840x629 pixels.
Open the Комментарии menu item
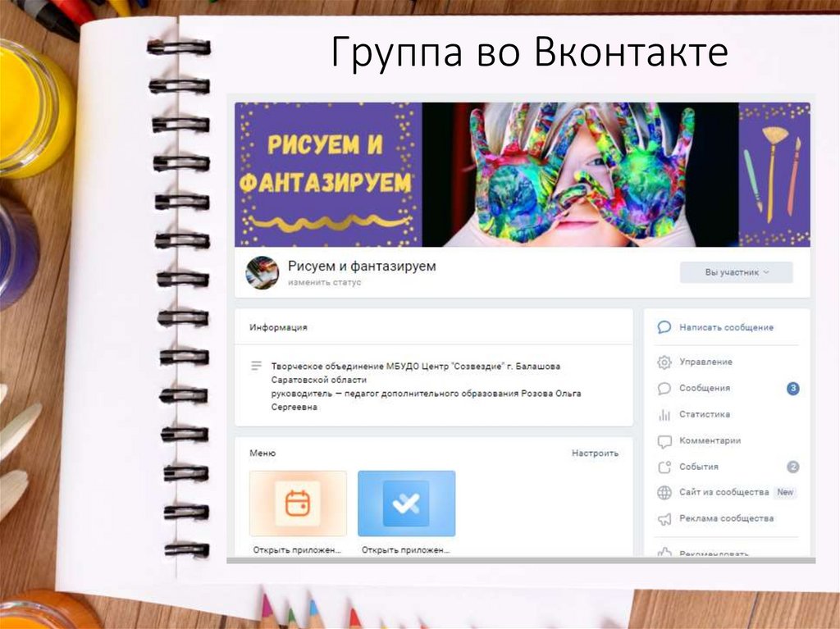point(710,440)
